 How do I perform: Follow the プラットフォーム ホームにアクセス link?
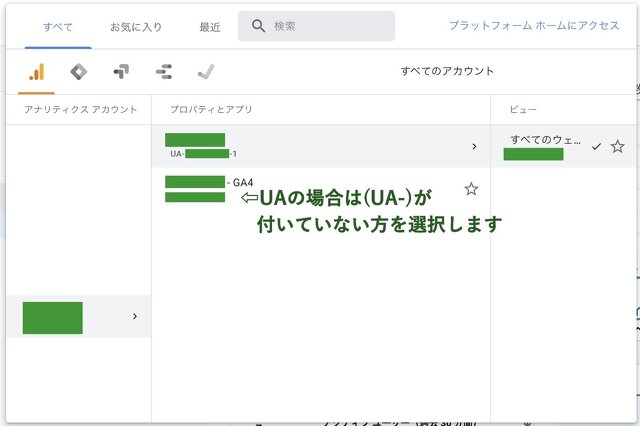534,26
